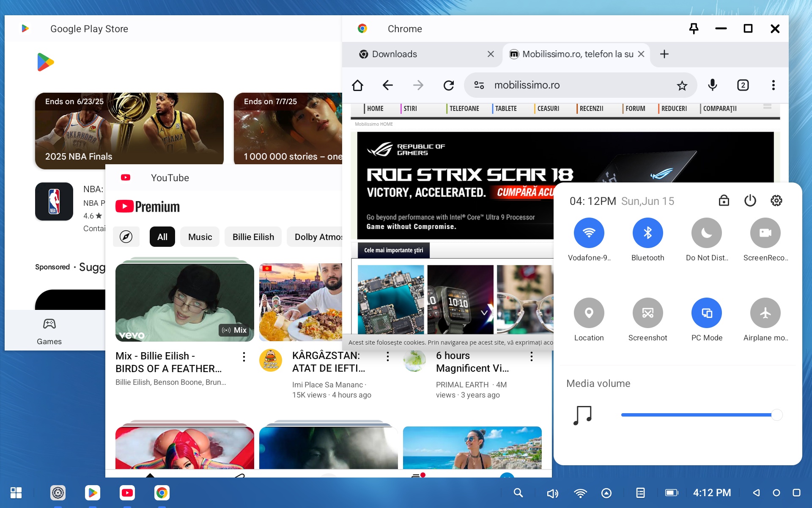Screen dimensions: 812x508
Task: Tap the Screenshot quick tile
Action: 647,313
